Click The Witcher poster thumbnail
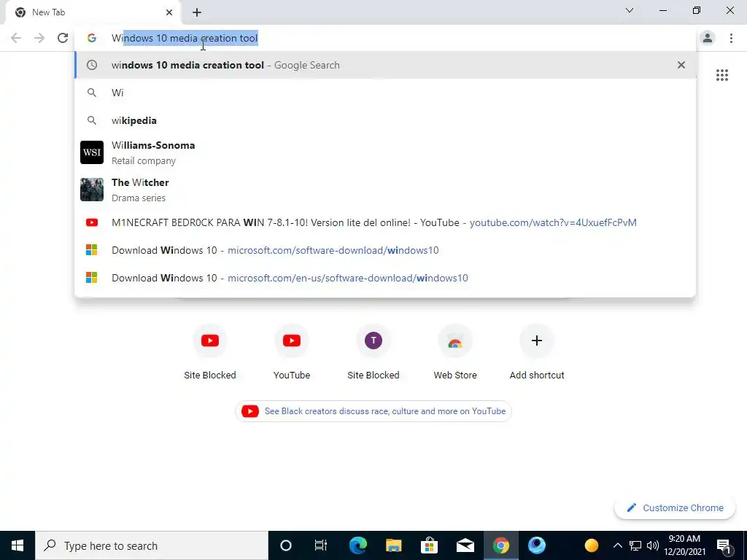Image resolution: width=747 pixels, height=560 pixels. pos(92,190)
